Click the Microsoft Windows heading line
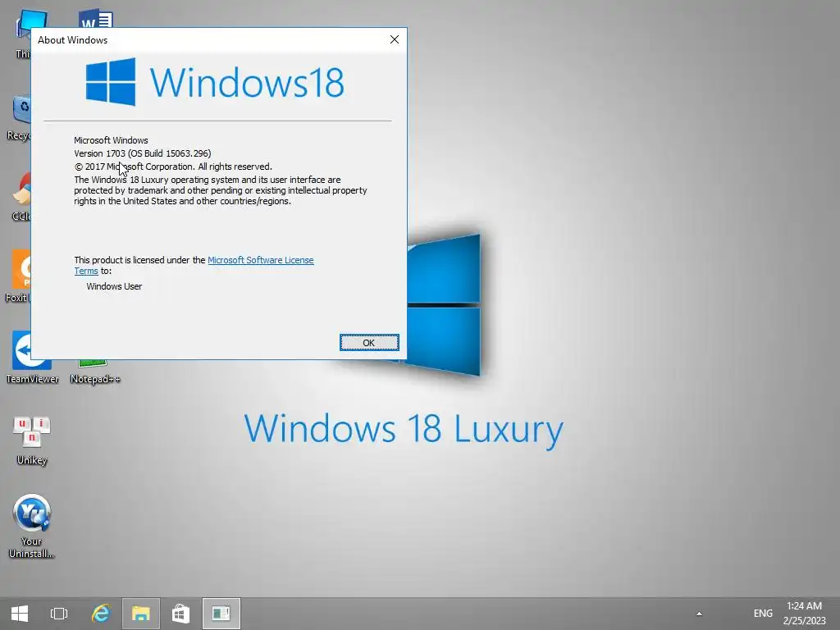 [x=111, y=140]
